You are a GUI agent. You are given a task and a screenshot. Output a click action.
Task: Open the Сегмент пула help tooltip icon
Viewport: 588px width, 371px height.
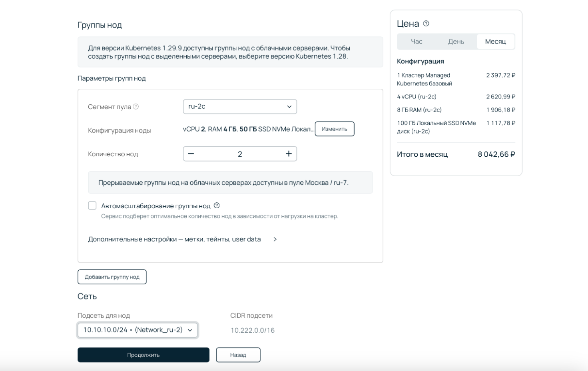tap(136, 107)
